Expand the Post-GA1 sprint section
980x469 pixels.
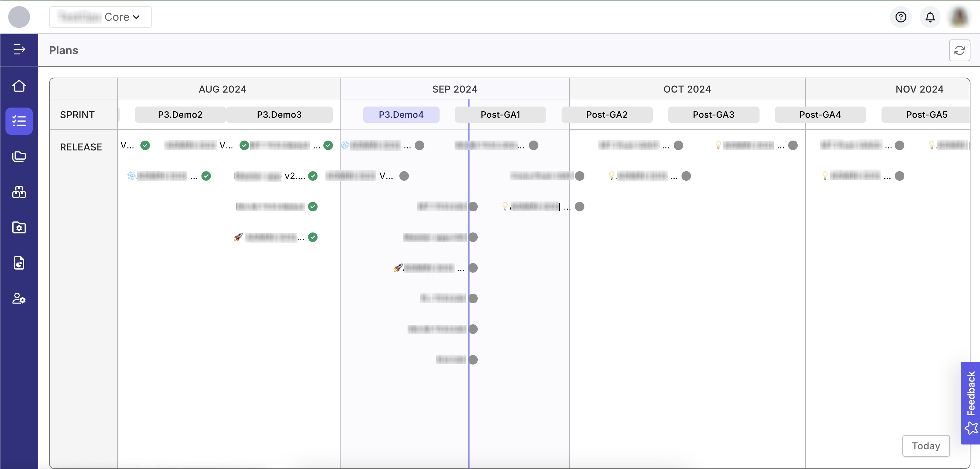tap(500, 114)
